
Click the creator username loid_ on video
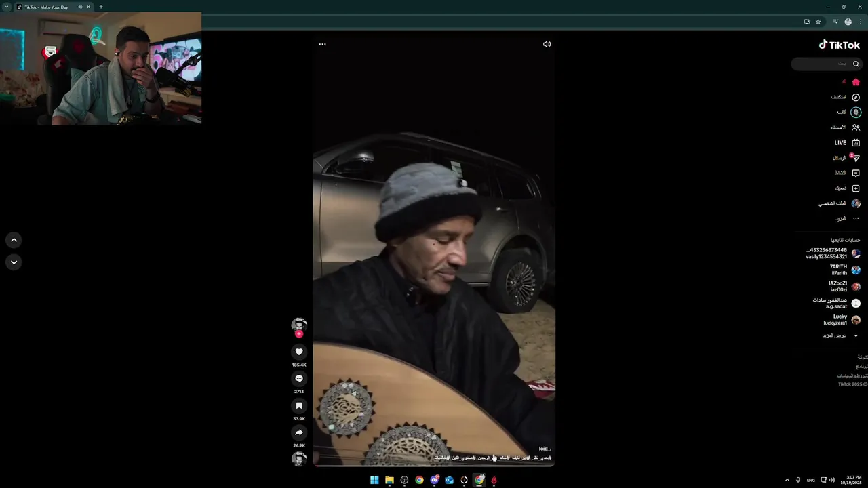point(545,449)
